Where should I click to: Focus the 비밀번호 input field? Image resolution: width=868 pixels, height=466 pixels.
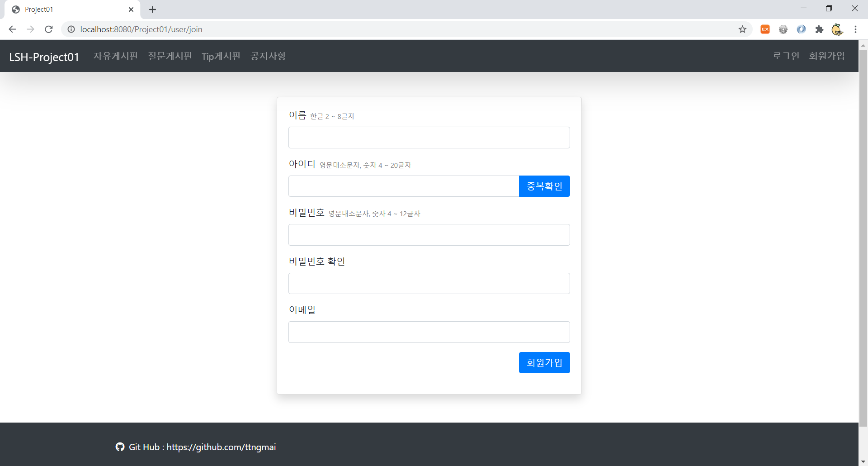429,235
